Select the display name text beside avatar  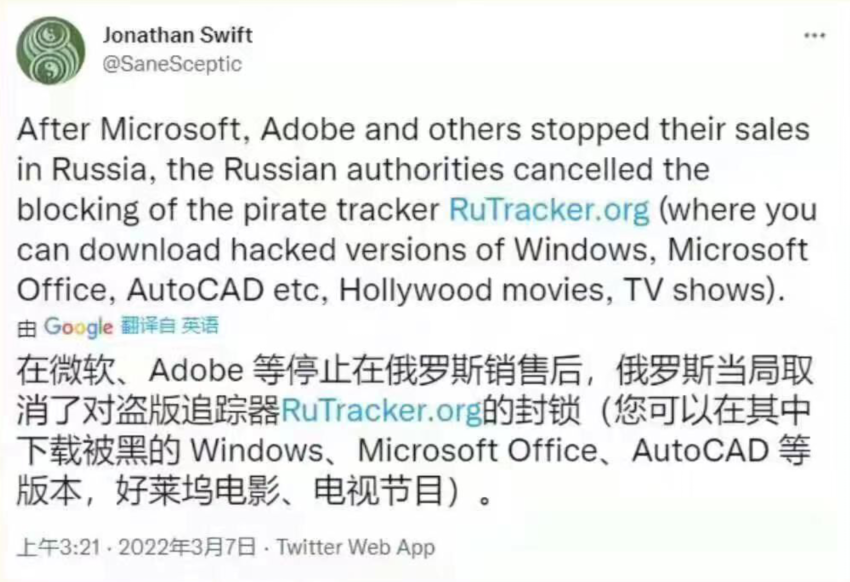pyautogui.click(x=179, y=33)
